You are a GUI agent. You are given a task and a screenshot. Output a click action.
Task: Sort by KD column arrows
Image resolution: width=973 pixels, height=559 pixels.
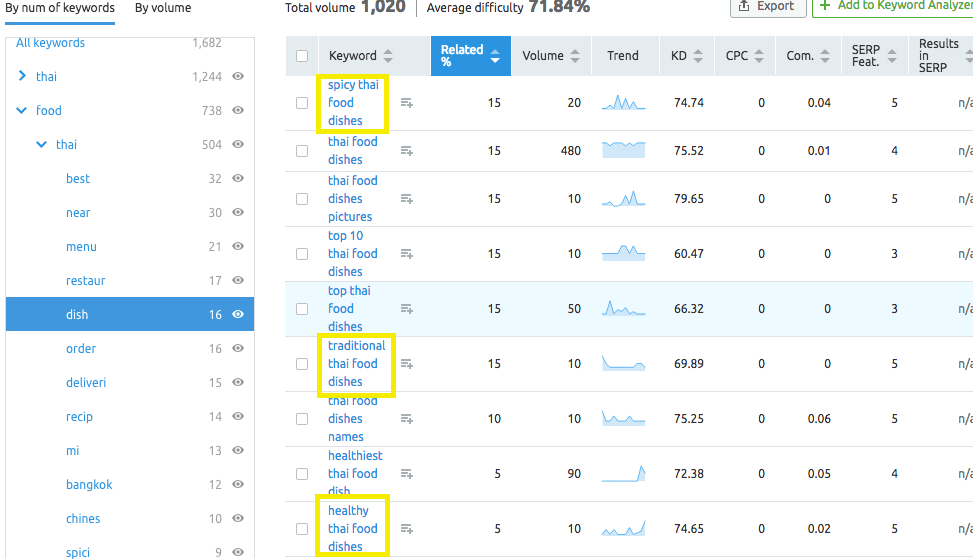[697, 56]
